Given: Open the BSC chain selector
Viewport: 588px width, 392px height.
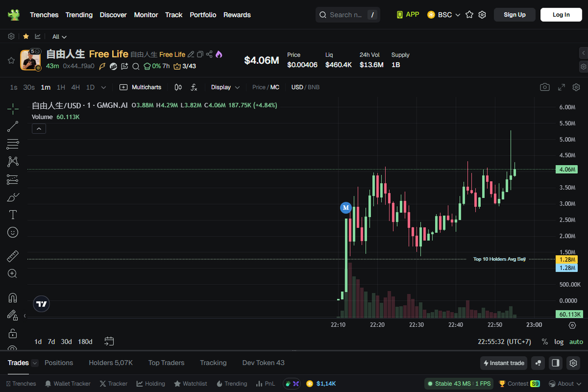Looking at the screenshot, I should pyautogui.click(x=444, y=15).
